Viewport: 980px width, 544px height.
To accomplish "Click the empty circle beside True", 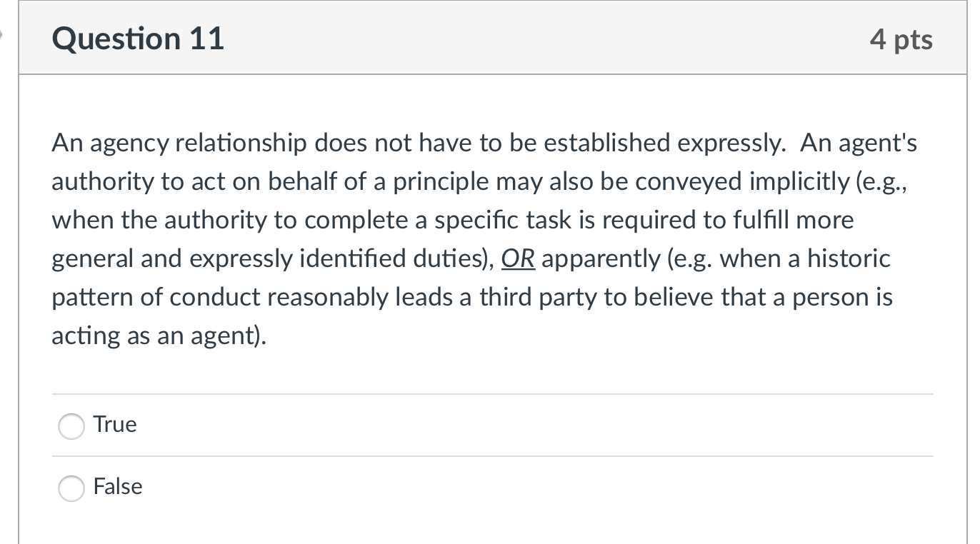I will [71, 426].
